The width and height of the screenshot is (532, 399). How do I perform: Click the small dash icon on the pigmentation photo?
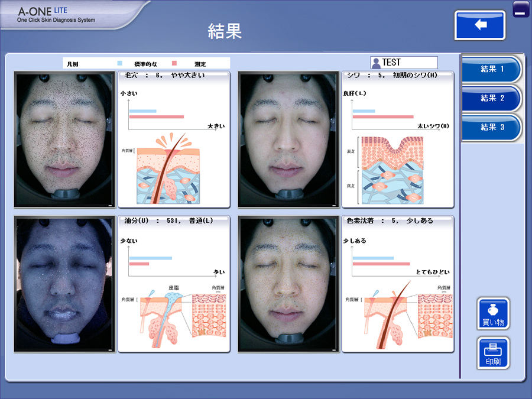point(334,349)
